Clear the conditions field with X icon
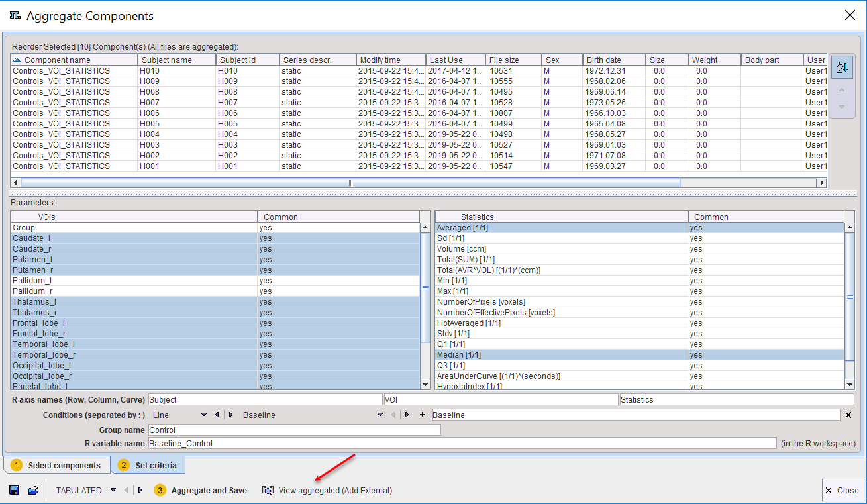 848,415
